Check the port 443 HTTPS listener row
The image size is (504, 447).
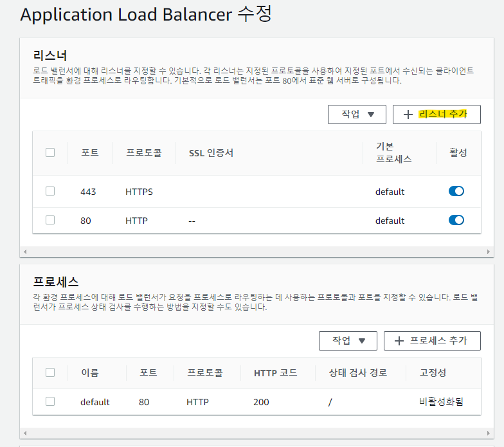click(x=50, y=191)
